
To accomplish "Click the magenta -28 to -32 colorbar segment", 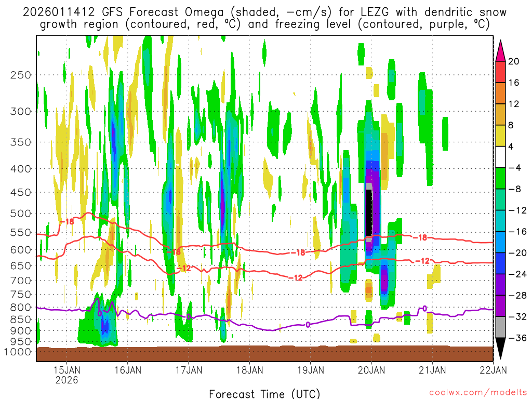I will [500, 306].
